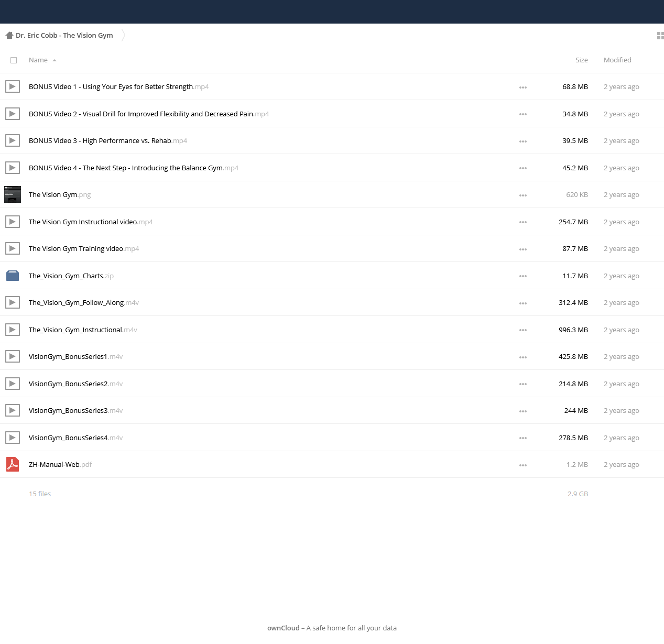Click modified date of ZH-Manual-Web.pdf
This screenshot has height=644, width=664.
point(622,465)
